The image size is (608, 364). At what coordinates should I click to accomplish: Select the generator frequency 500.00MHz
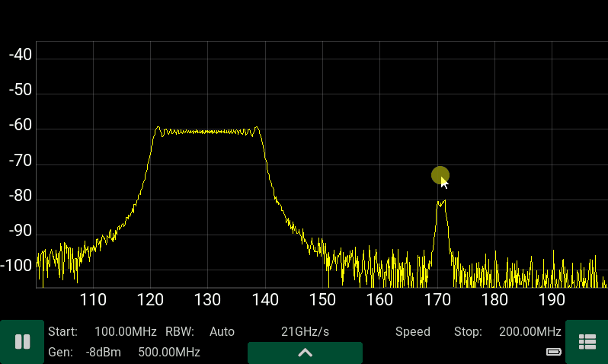point(168,353)
